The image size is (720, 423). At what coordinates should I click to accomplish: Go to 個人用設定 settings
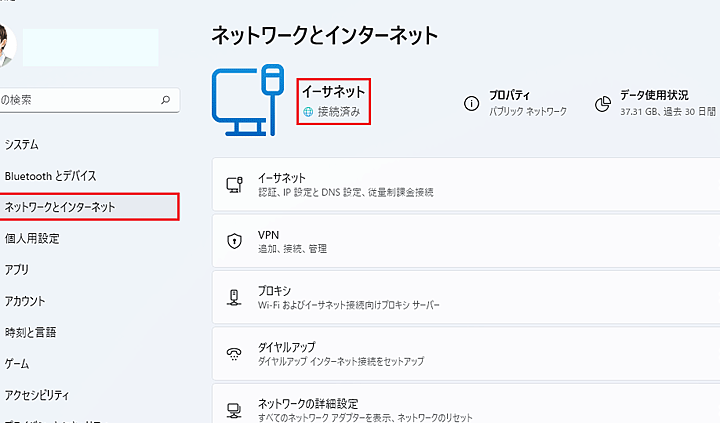tap(32, 238)
